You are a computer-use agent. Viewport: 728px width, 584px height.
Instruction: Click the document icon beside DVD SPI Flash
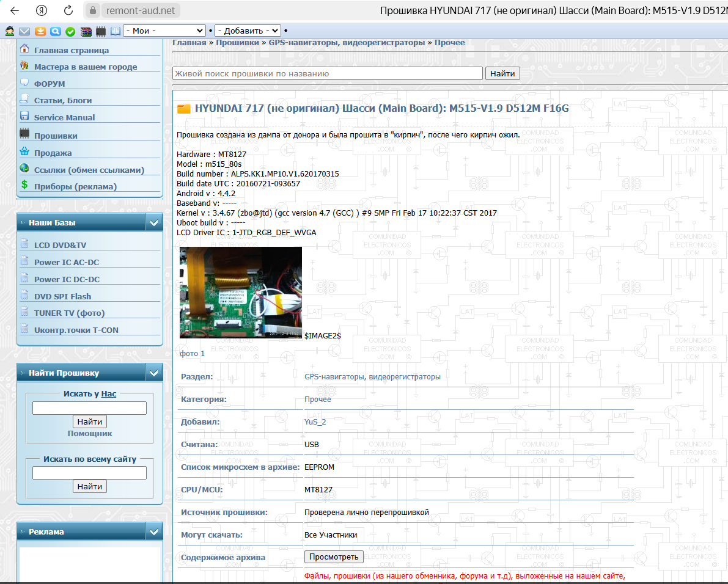(x=24, y=295)
